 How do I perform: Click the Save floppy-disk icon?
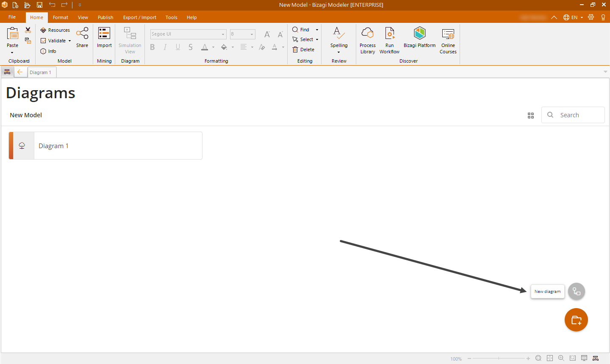click(x=39, y=5)
